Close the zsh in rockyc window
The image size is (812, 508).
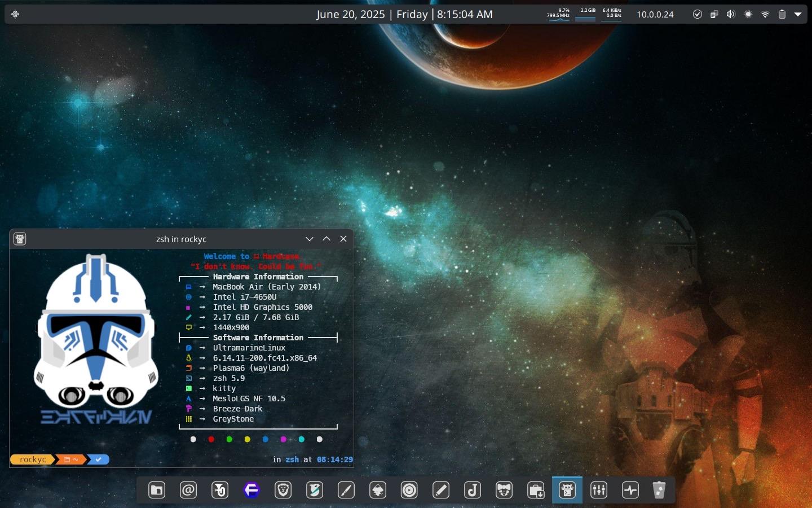pyautogui.click(x=343, y=239)
